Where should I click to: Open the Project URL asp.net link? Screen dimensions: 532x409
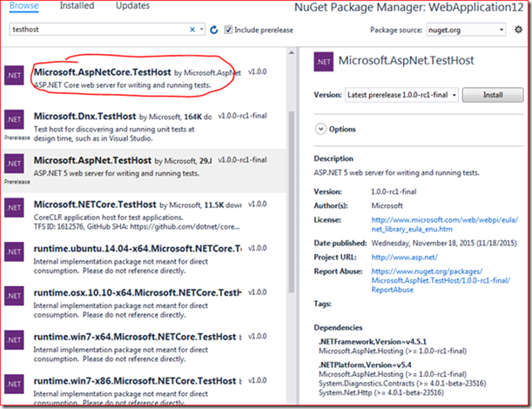click(x=404, y=257)
